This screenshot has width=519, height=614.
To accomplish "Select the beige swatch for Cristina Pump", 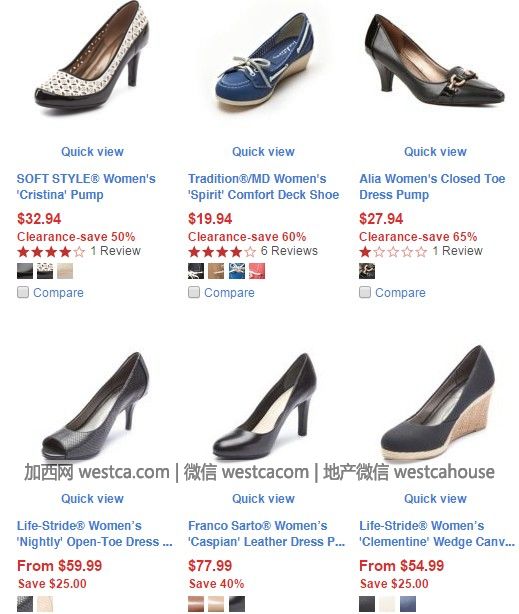I will [65, 271].
